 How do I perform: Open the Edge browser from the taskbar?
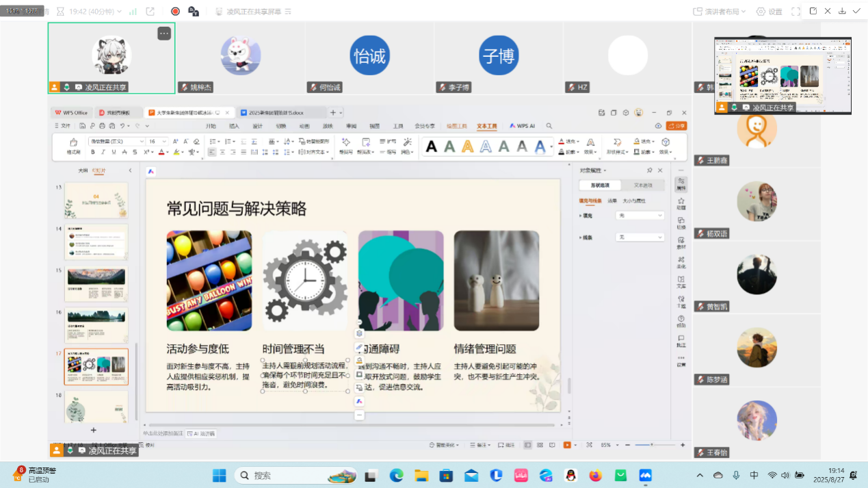click(396, 475)
